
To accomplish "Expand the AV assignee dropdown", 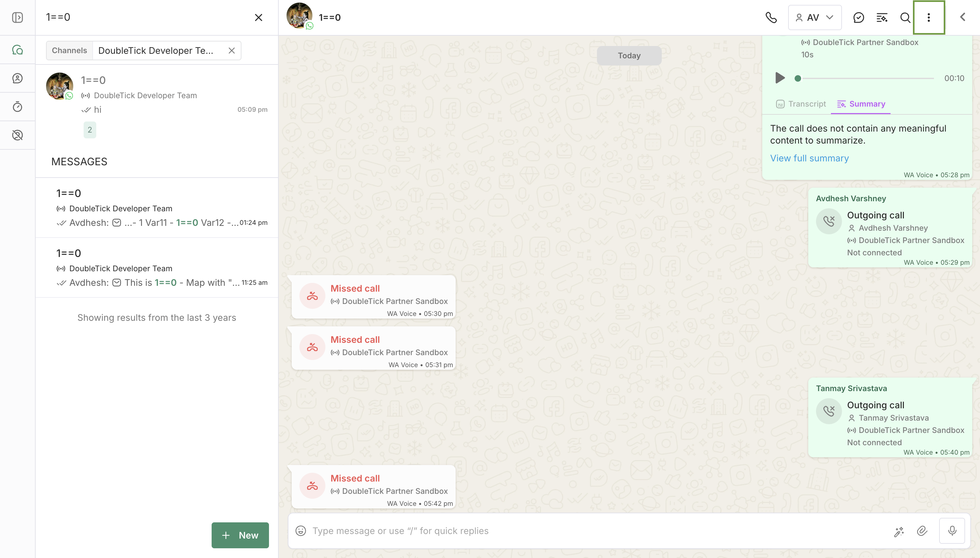I will pyautogui.click(x=814, y=17).
